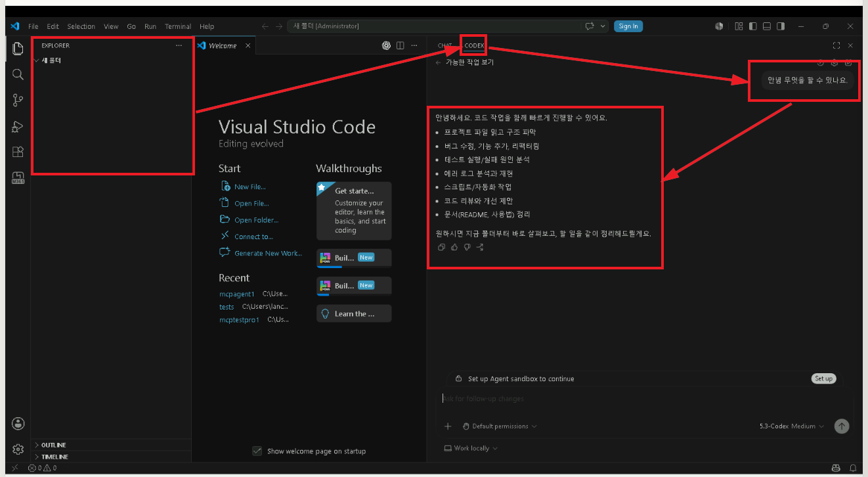The image size is (868, 477).
Task: Switch to the CODEX tab
Action: click(x=473, y=46)
